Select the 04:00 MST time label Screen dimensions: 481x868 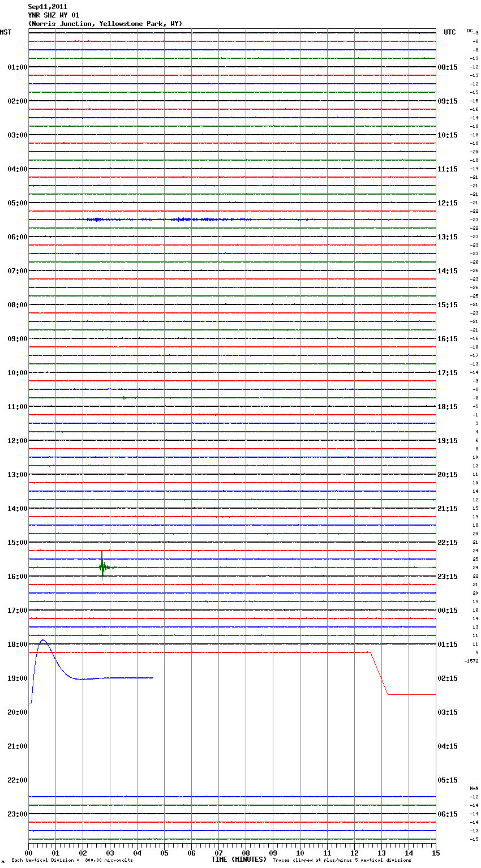pos(17,169)
